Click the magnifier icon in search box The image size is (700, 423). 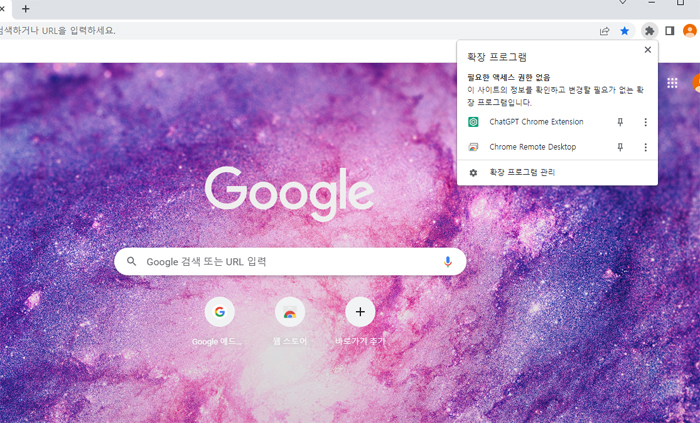click(131, 261)
